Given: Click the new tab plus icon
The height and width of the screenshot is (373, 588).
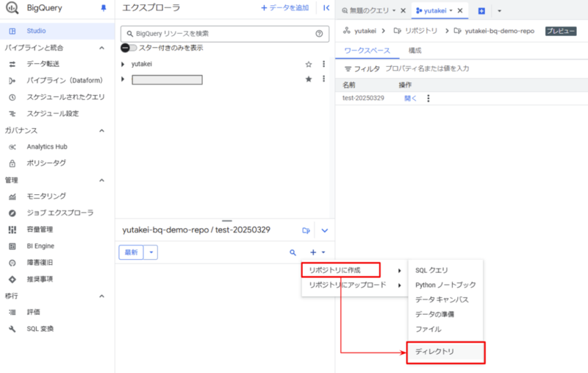Looking at the screenshot, I should pos(481,11).
